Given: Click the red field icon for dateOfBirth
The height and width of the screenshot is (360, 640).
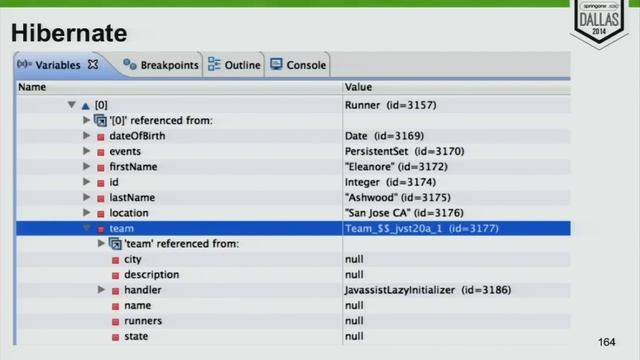Looking at the screenshot, I should (101, 137).
